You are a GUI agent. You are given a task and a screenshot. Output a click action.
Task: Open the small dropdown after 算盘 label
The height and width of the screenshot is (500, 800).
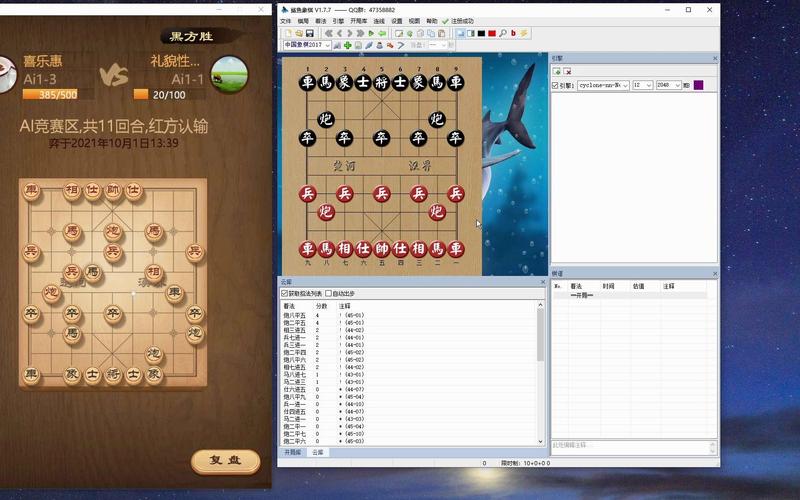[x=437, y=45]
